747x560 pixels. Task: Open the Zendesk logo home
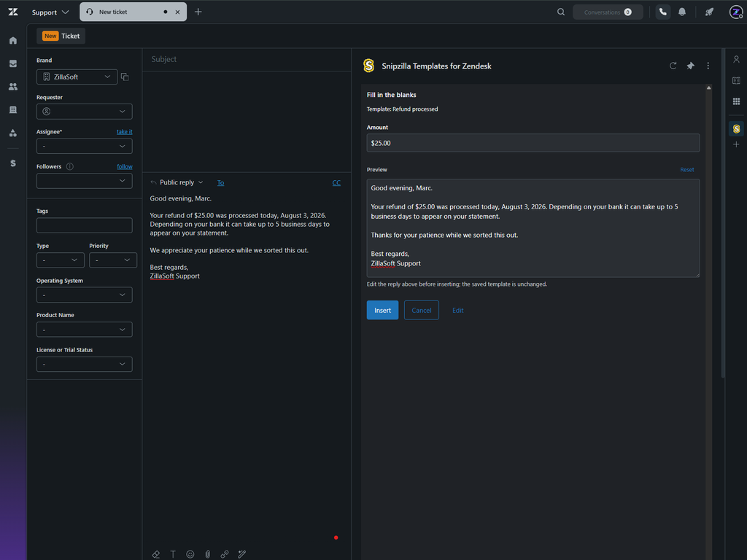[13, 12]
